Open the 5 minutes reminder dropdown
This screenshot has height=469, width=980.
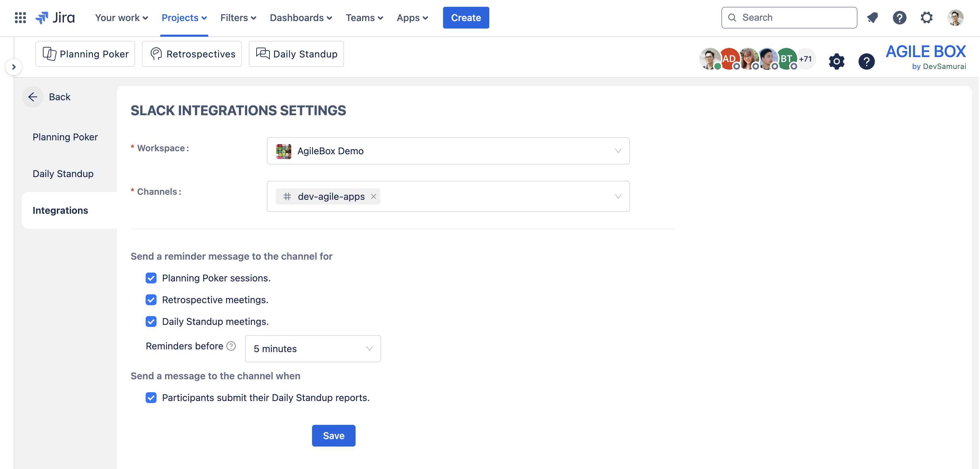312,348
